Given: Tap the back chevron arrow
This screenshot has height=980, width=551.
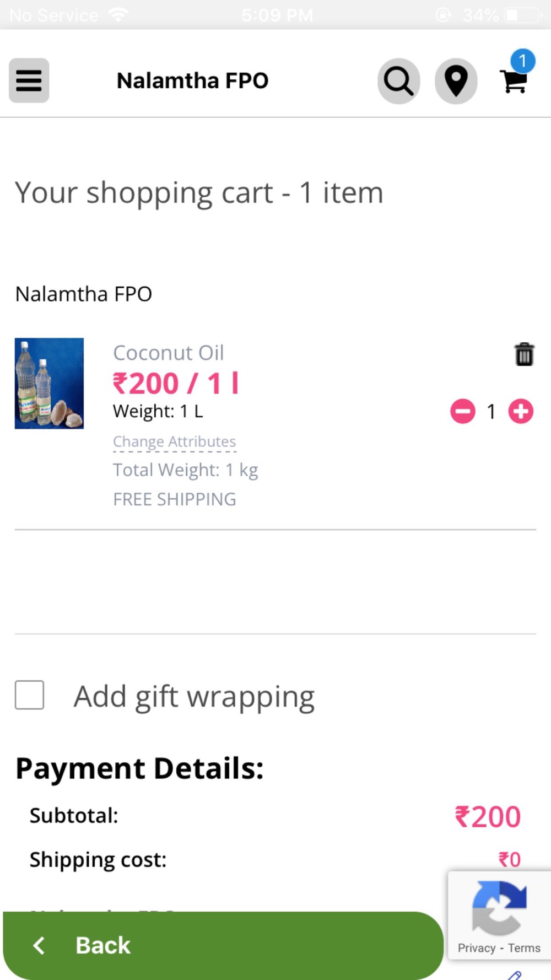Looking at the screenshot, I should [39, 945].
